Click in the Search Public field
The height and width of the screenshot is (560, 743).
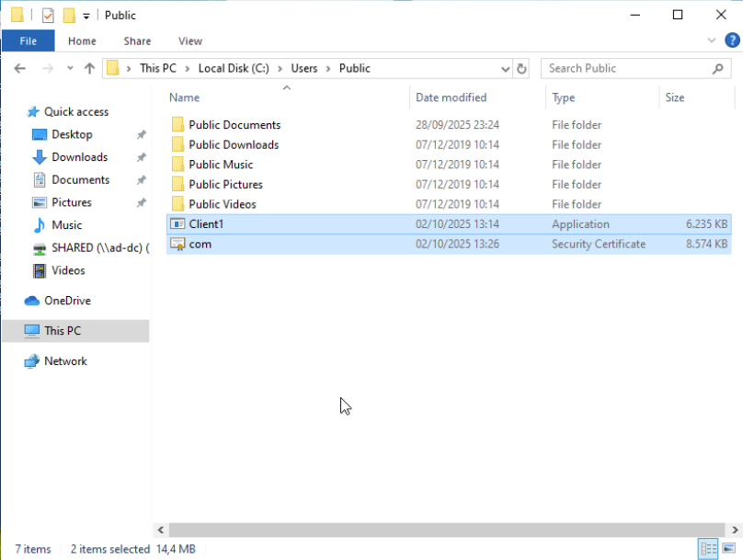click(x=625, y=68)
